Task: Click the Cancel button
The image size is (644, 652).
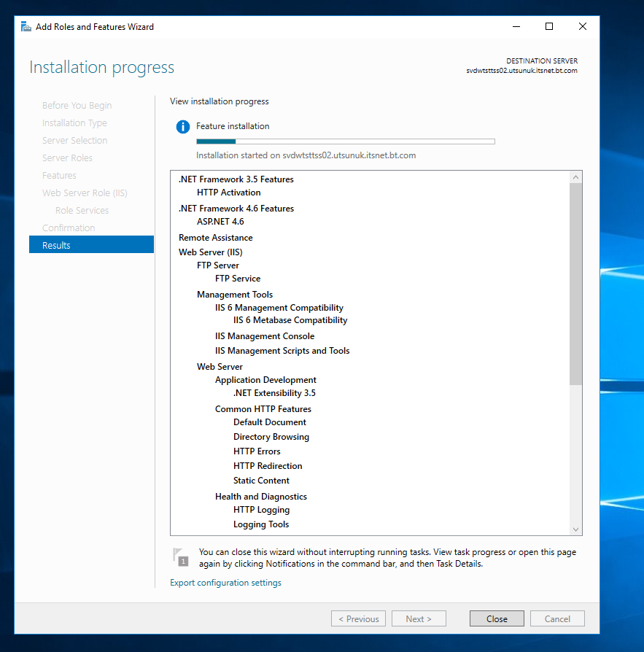Action: click(x=557, y=618)
